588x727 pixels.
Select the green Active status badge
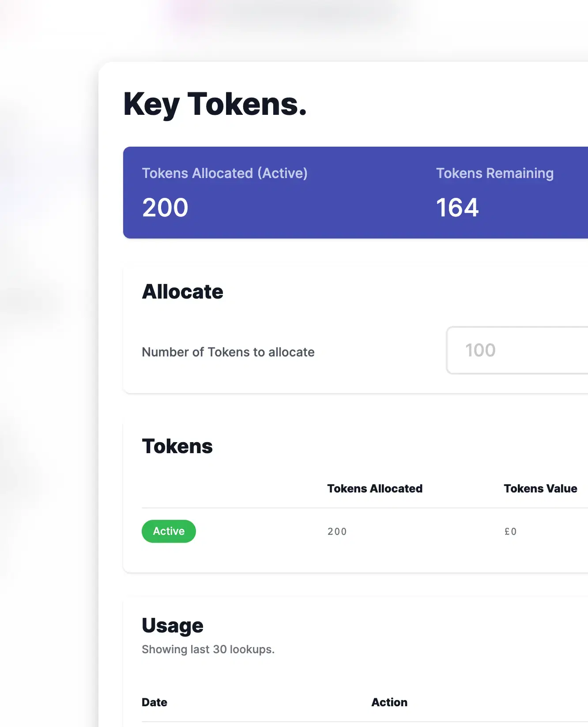(x=169, y=531)
